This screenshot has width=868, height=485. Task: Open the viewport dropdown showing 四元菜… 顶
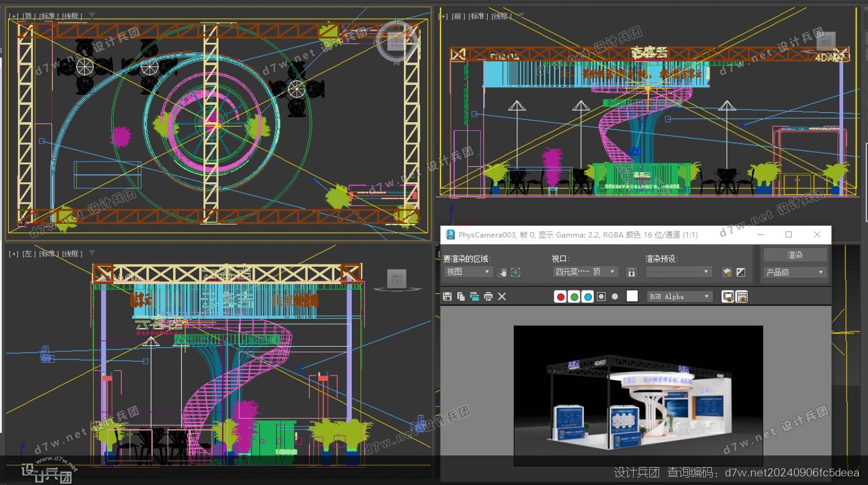pos(585,271)
